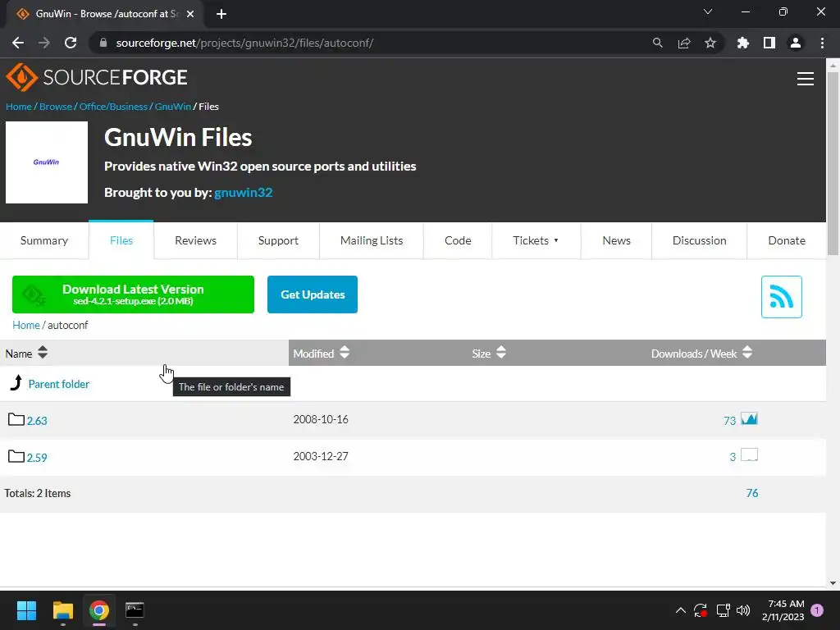Open the Parent folder link

pyautogui.click(x=58, y=384)
